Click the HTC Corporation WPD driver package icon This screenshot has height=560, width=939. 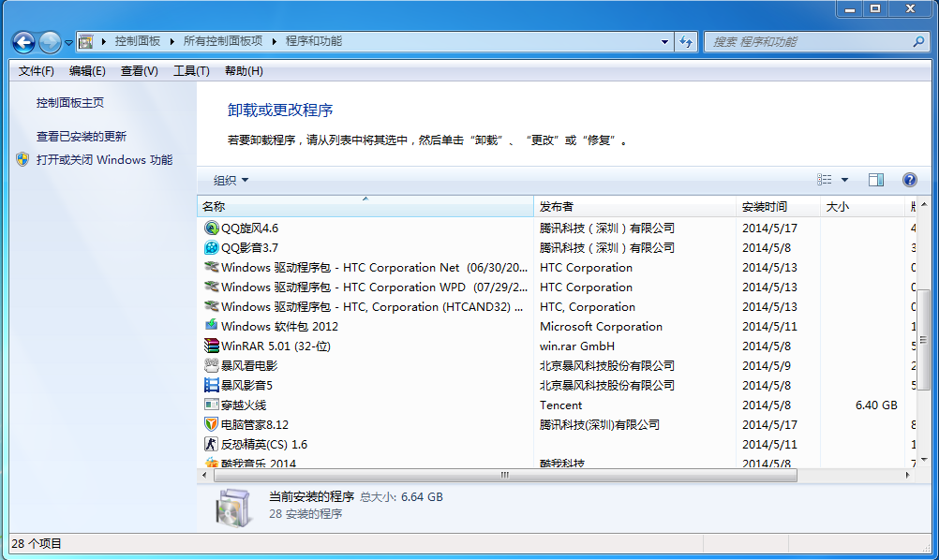(x=211, y=287)
